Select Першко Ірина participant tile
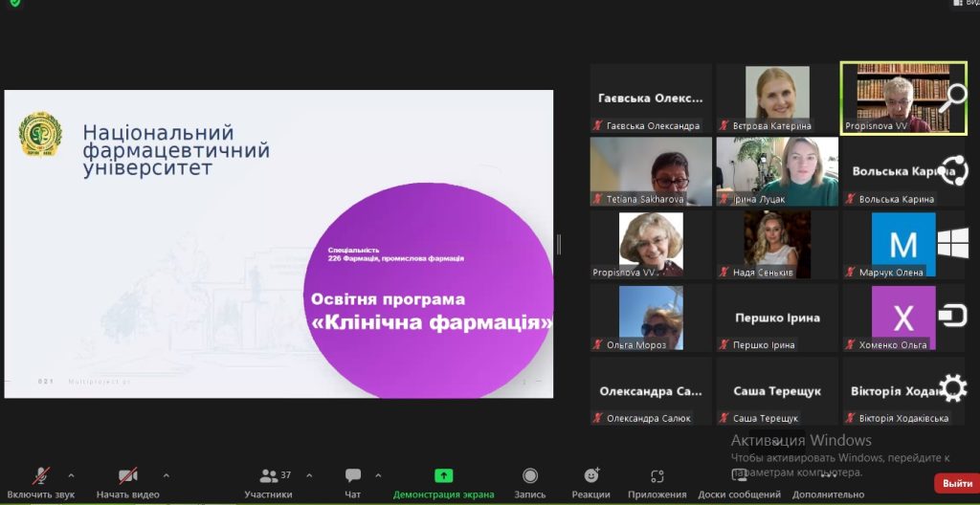The height and width of the screenshot is (505, 980). [777, 318]
